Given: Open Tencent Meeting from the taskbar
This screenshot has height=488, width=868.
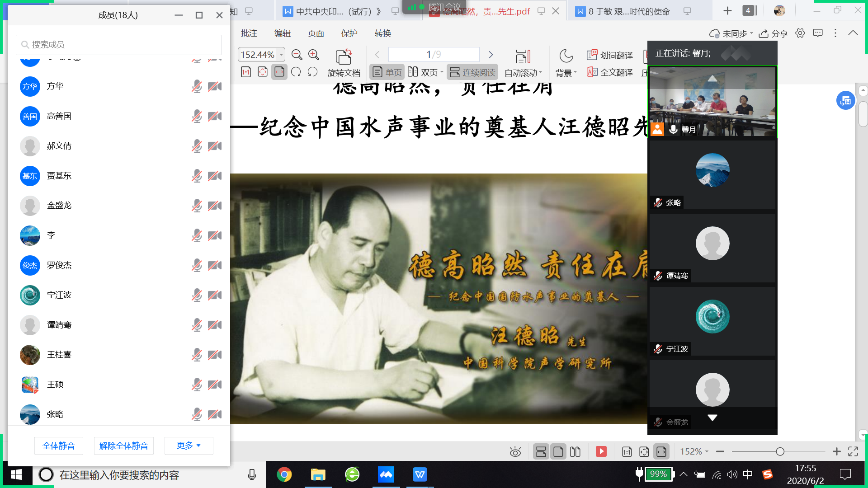Looking at the screenshot, I should coord(386,474).
